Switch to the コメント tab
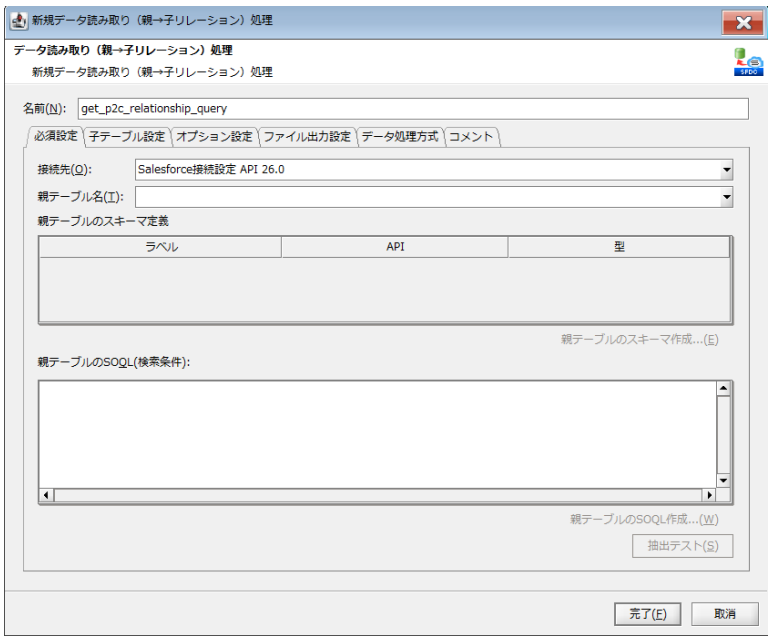 471,137
